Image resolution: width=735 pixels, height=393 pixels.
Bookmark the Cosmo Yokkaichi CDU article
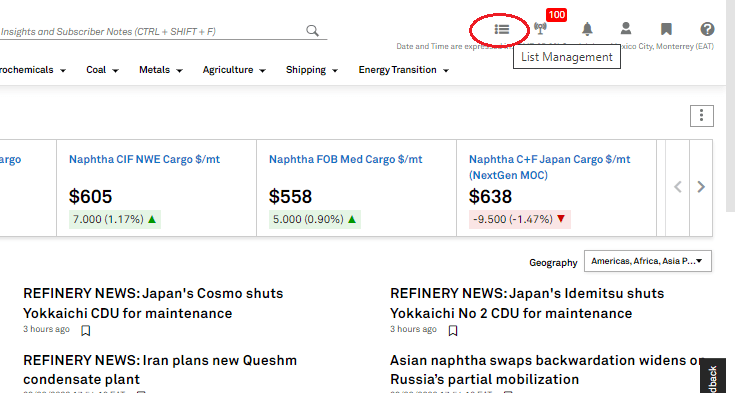point(85,331)
